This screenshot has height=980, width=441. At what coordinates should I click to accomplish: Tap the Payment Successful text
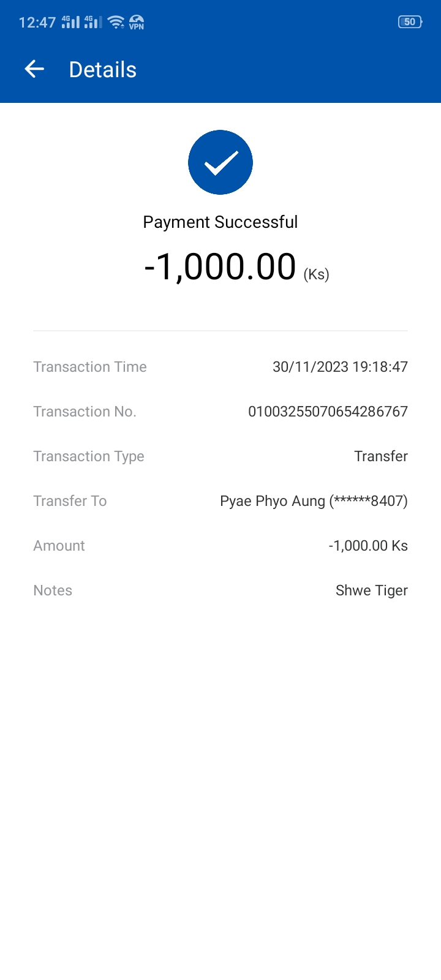pyautogui.click(x=221, y=222)
